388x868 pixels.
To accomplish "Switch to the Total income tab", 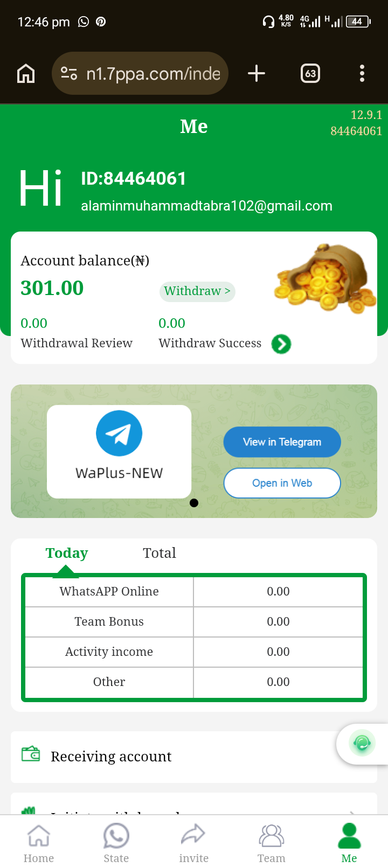I will [160, 553].
